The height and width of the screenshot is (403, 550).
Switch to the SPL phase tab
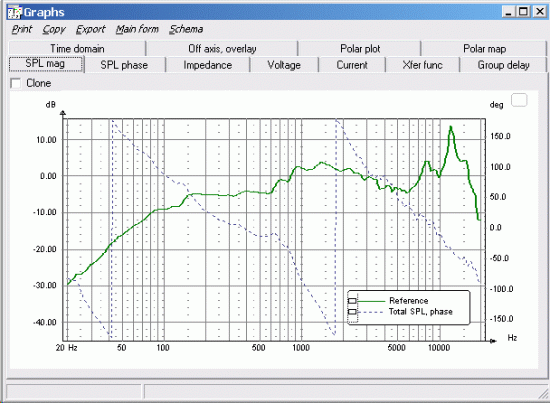point(124,65)
